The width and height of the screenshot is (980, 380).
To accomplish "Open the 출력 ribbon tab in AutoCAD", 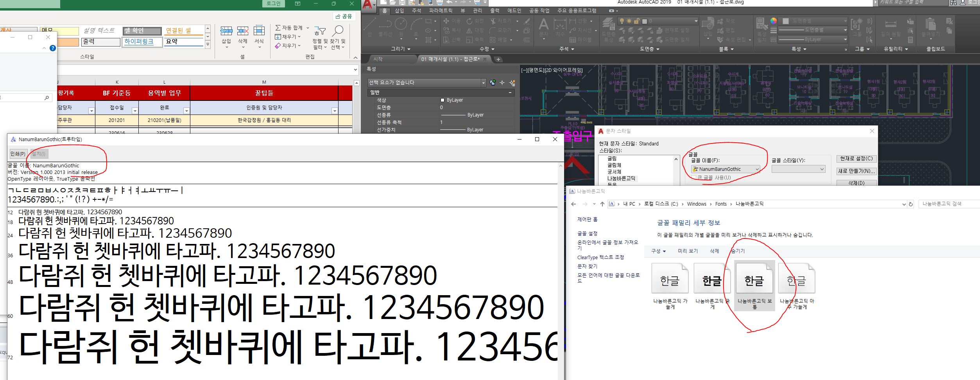I will 495,11.
